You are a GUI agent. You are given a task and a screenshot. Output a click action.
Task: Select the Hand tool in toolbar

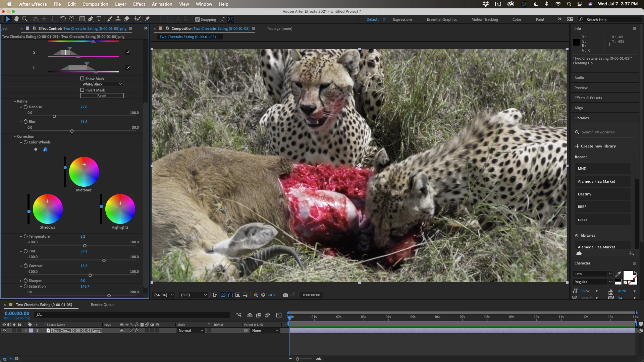[x=16, y=19]
